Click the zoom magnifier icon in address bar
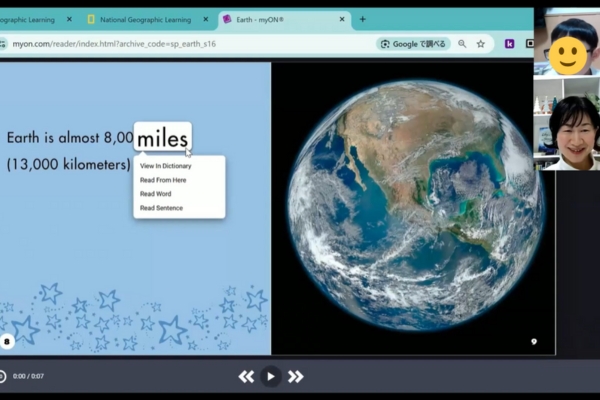This screenshot has height=400, width=600. (x=462, y=44)
